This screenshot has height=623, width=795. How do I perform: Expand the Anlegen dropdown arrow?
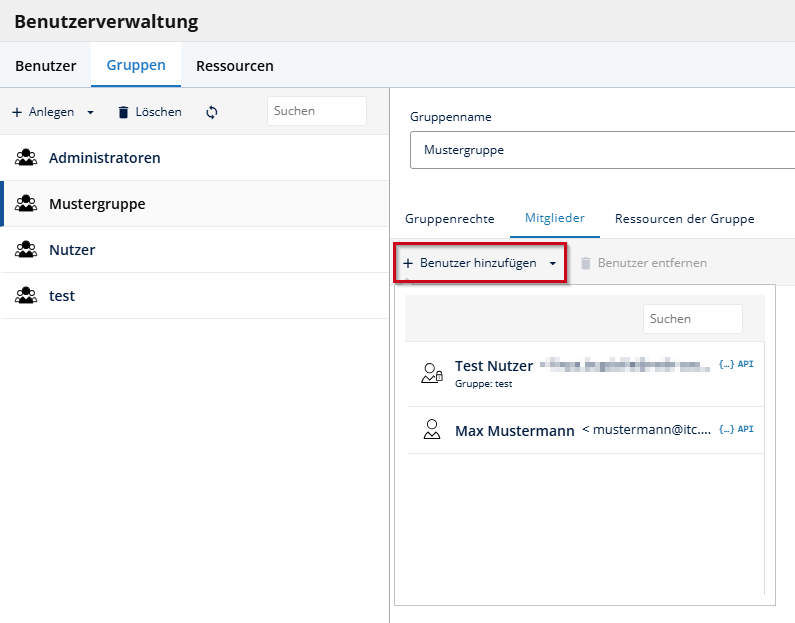pos(90,112)
